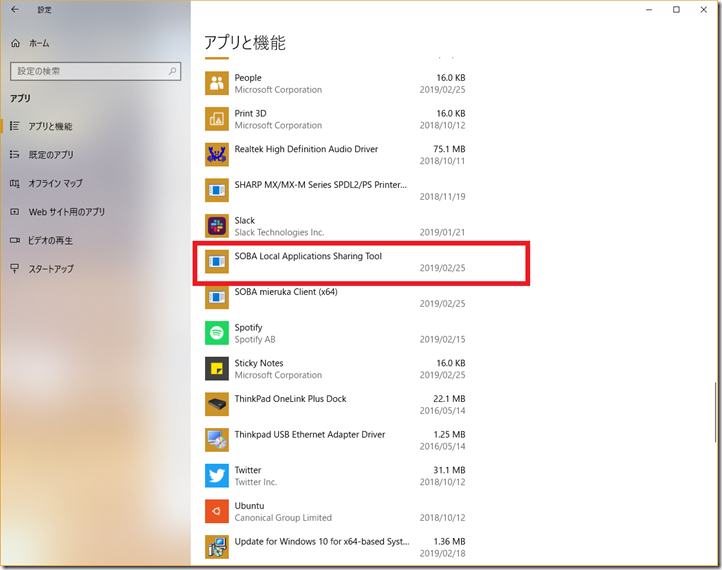Click the 2018/11/19 date of SHARP printer
The width and height of the screenshot is (722, 570).
(442, 197)
